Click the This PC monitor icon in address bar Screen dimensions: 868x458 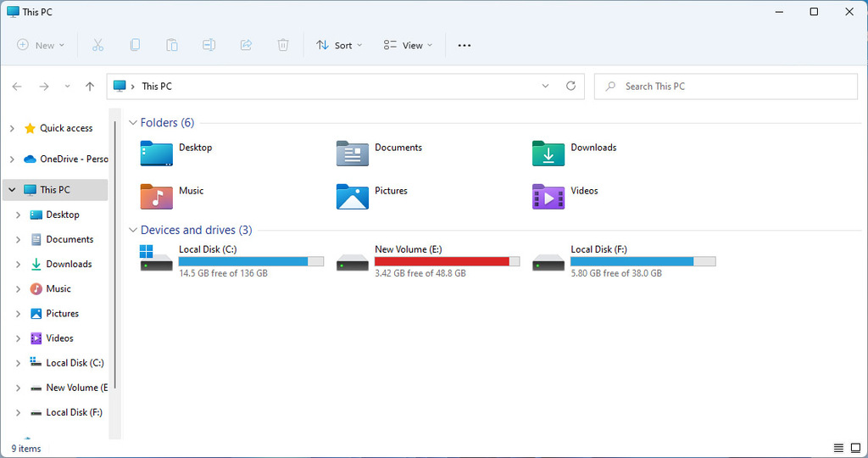point(120,86)
